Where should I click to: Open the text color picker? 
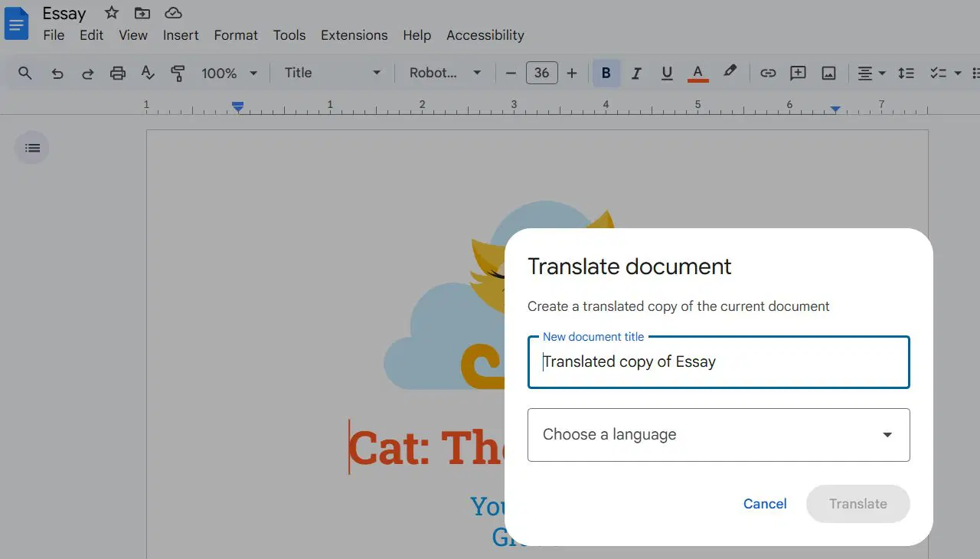697,74
